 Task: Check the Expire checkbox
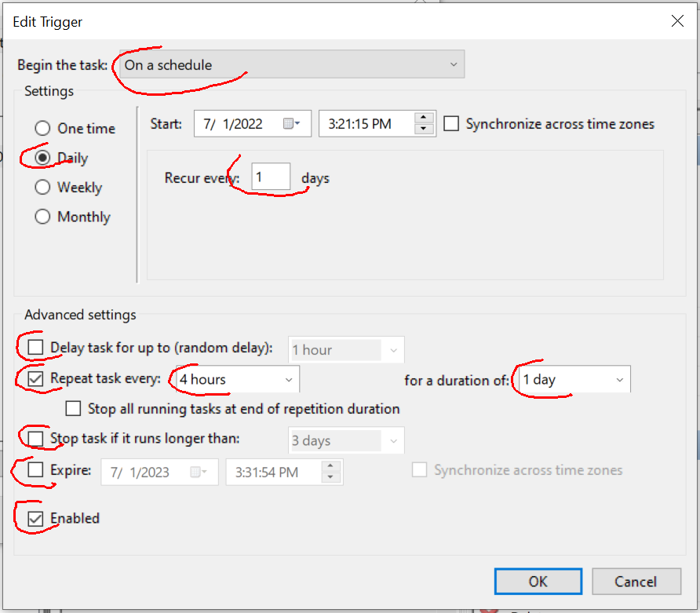point(35,469)
